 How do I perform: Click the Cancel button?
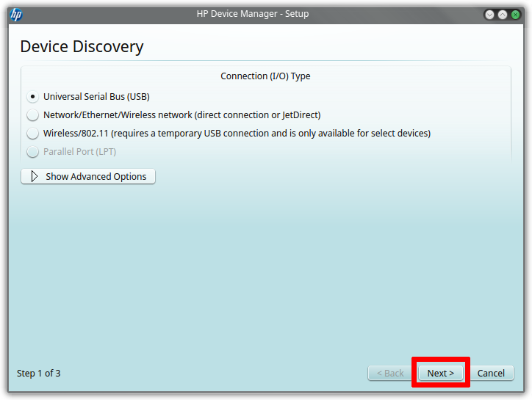[491, 373]
